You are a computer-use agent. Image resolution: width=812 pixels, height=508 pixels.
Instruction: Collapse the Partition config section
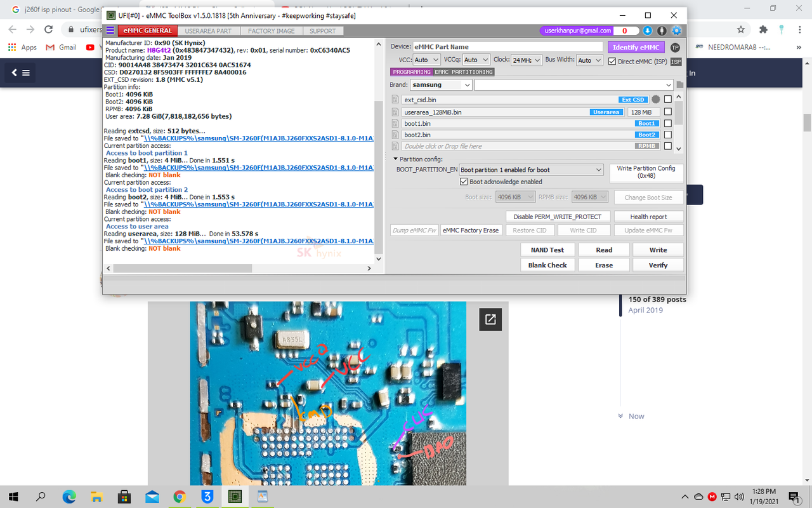tap(396, 159)
